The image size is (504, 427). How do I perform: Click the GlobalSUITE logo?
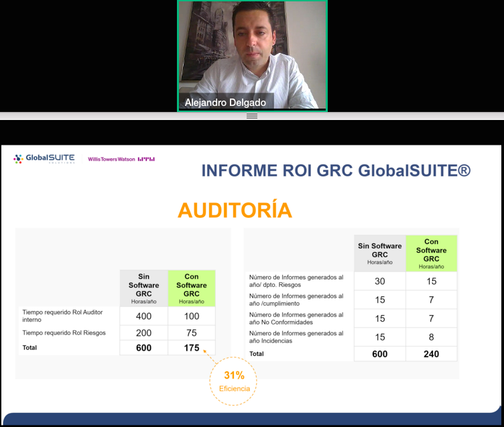(44, 158)
